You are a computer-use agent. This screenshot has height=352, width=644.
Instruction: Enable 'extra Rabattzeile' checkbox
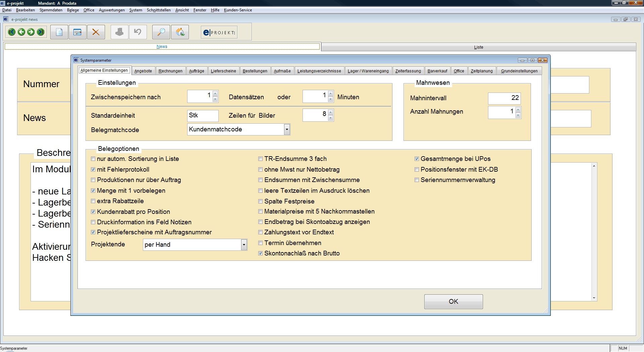coord(93,201)
